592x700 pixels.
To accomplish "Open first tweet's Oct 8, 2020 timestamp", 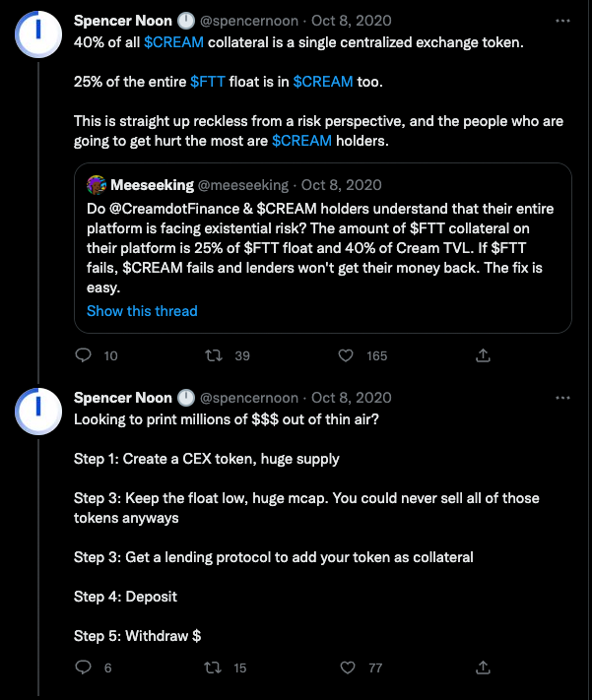I will click(x=352, y=21).
